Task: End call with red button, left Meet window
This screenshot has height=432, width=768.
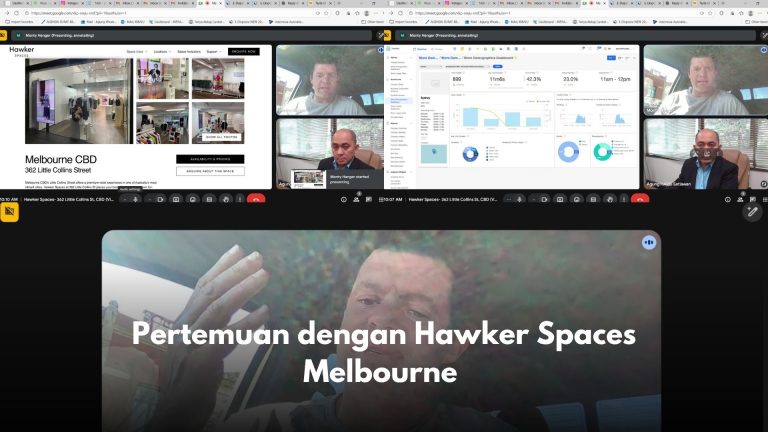Action: 256,199
